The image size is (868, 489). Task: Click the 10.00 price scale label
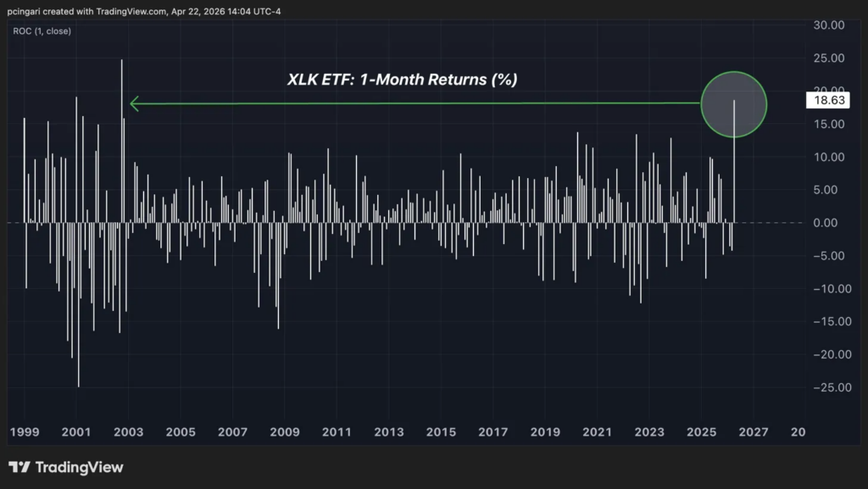[829, 157]
